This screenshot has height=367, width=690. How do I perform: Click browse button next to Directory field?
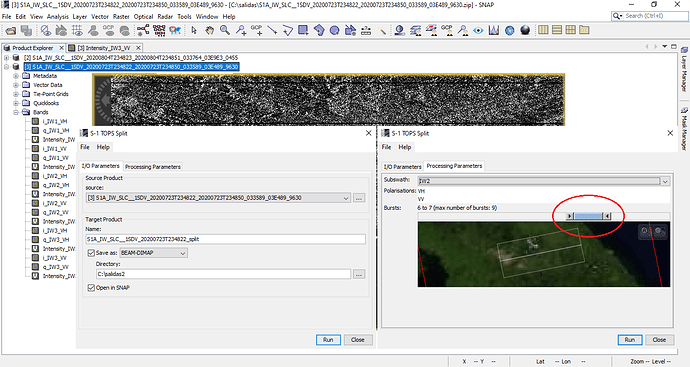(x=359, y=274)
